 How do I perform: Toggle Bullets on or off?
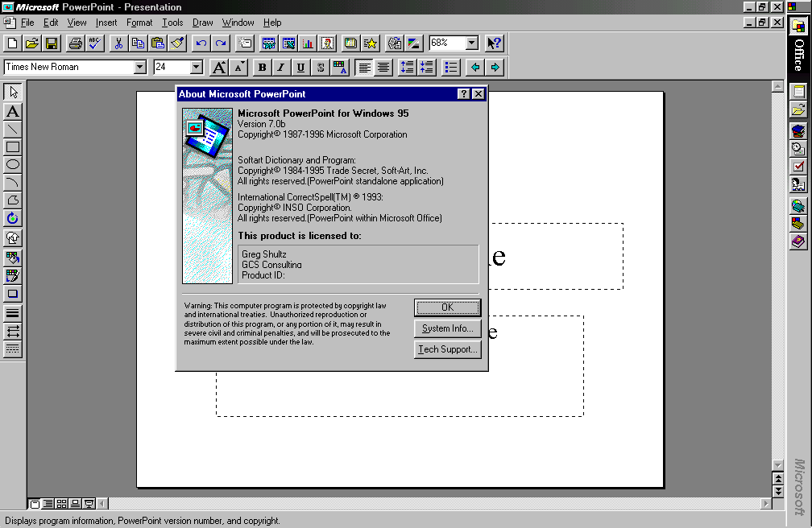(x=452, y=68)
